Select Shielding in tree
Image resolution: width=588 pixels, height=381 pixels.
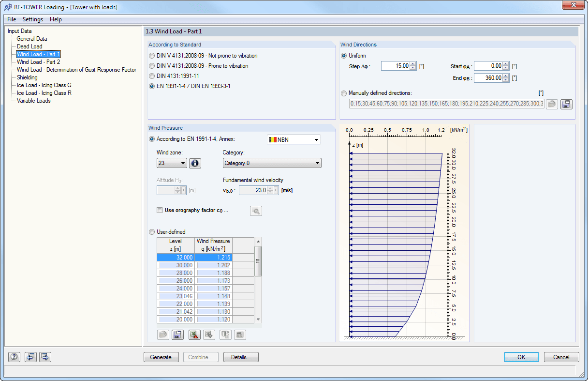27,77
